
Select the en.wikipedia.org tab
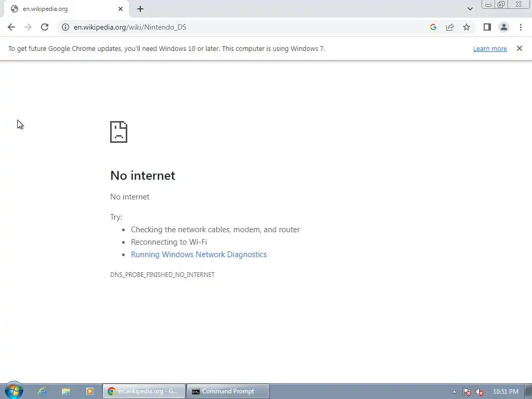coord(66,9)
